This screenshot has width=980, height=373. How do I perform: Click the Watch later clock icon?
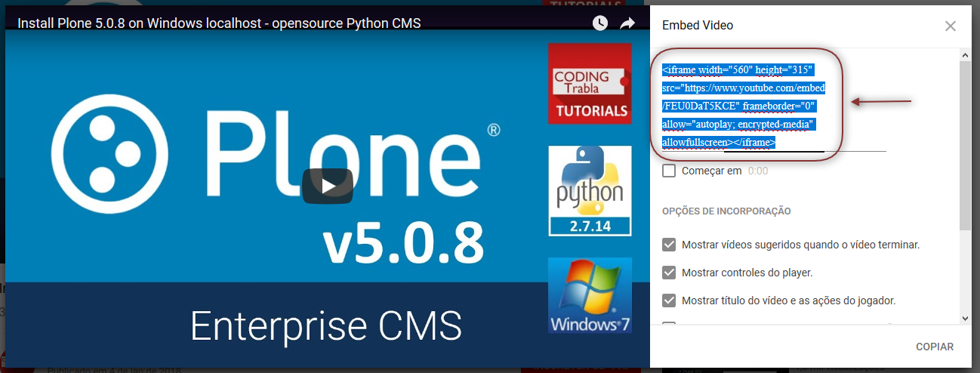(x=600, y=23)
